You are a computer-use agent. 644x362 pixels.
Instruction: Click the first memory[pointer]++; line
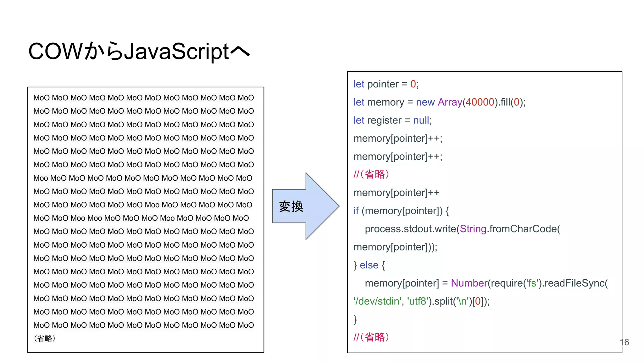click(x=398, y=139)
